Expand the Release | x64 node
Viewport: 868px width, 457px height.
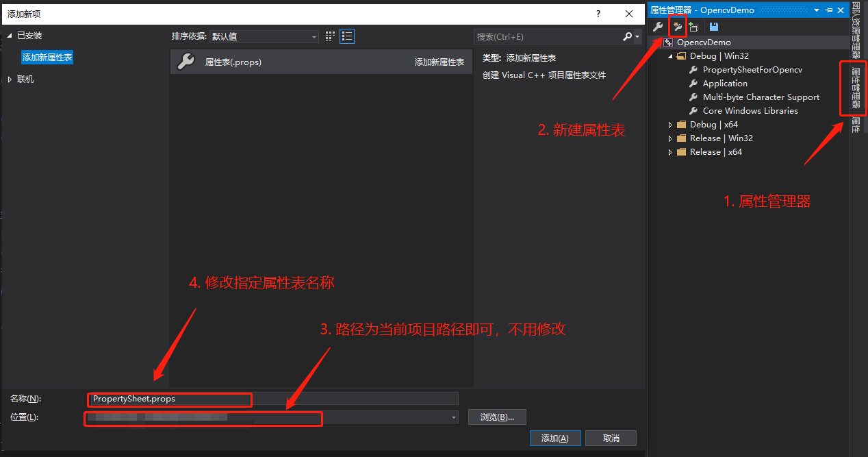(671, 152)
